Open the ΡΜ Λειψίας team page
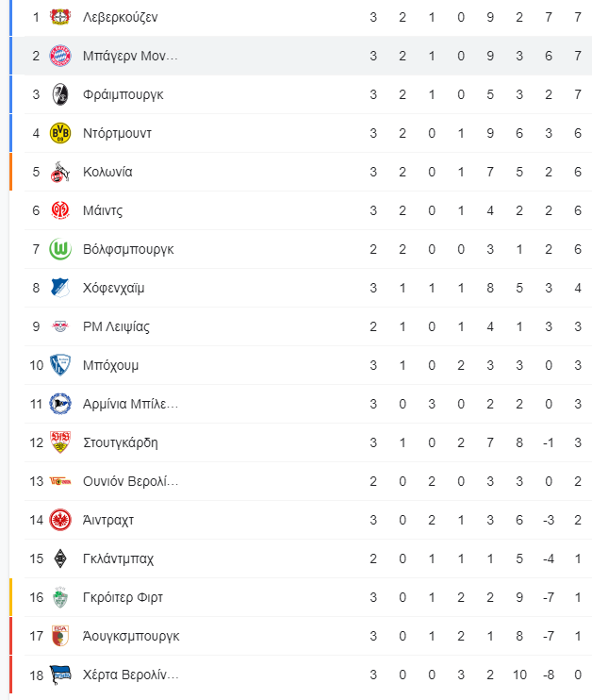Viewport: 592px width, 700px height. (116, 326)
